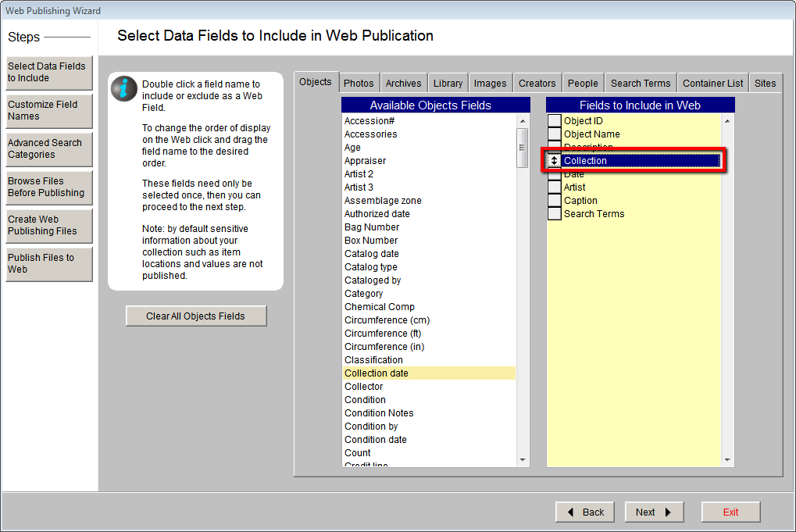The height and width of the screenshot is (532, 796).
Task: Open the Archives tab
Action: 403,84
